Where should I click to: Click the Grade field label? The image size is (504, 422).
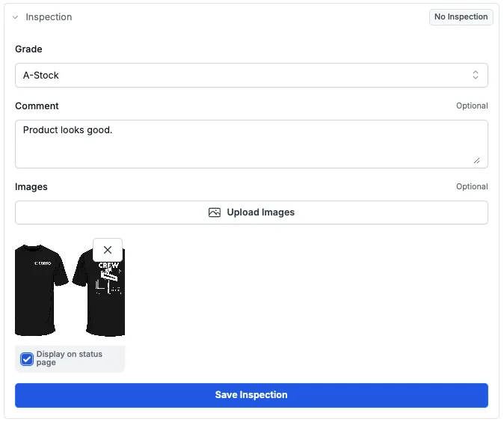(x=28, y=49)
